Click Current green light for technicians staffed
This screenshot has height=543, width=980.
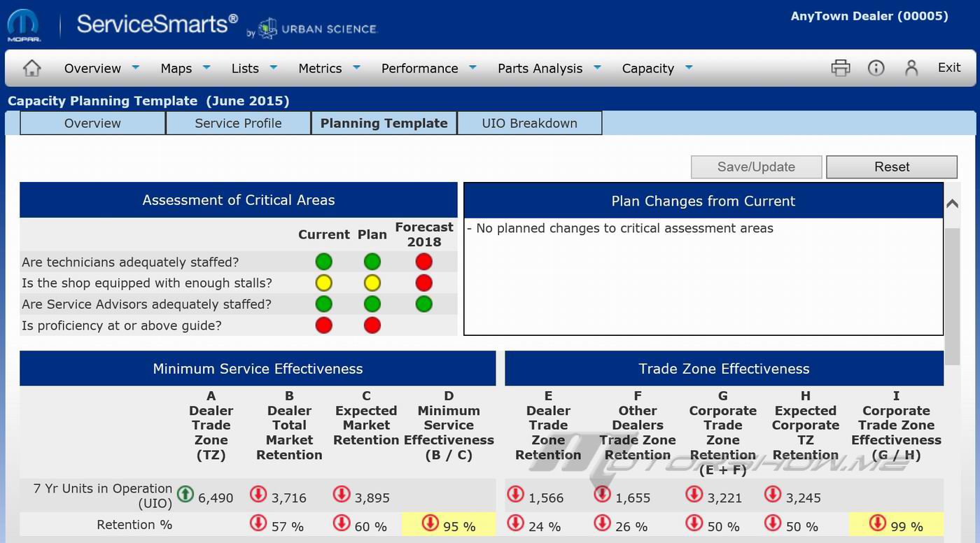(323, 262)
